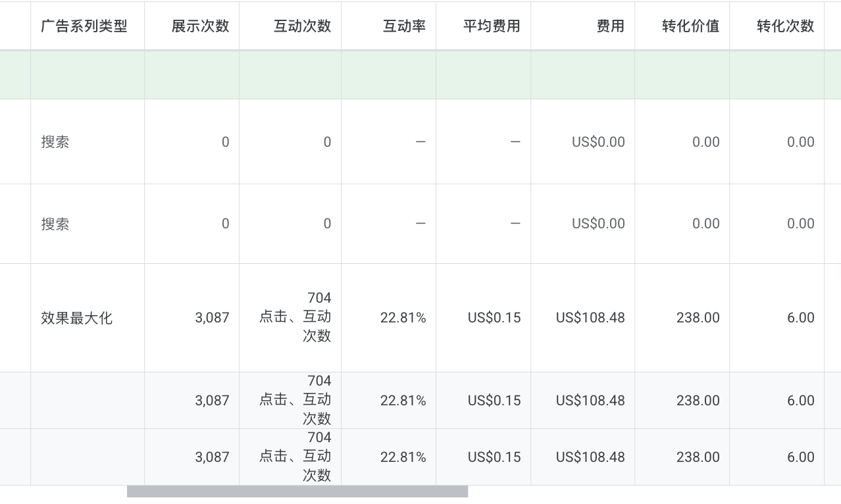Sort table by 展示次数 column
The width and height of the screenshot is (841, 504).
click(x=200, y=26)
